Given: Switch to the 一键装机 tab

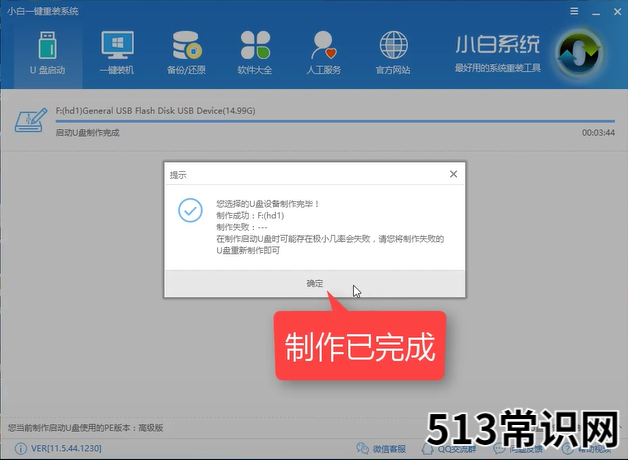Looking at the screenshot, I should [117, 53].
